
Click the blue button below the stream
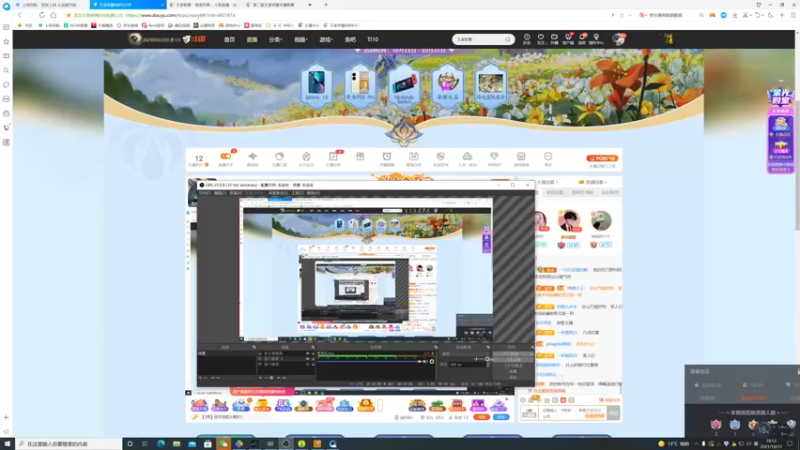tap(501, 417)
